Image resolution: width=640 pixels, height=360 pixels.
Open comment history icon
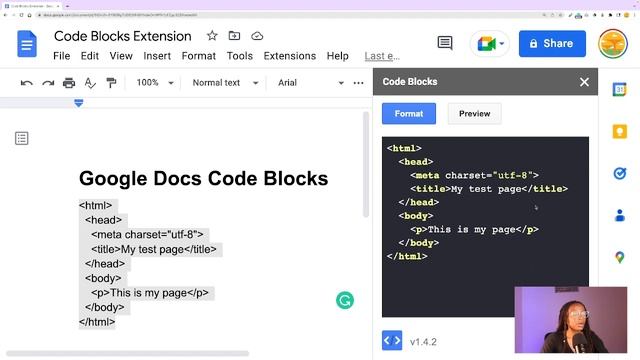[x=444, y=43]
